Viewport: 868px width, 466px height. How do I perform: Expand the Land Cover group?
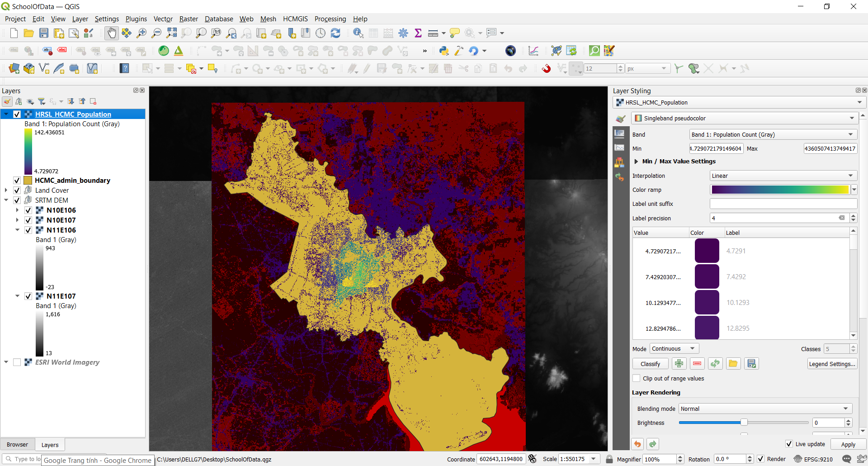[6, 190]
